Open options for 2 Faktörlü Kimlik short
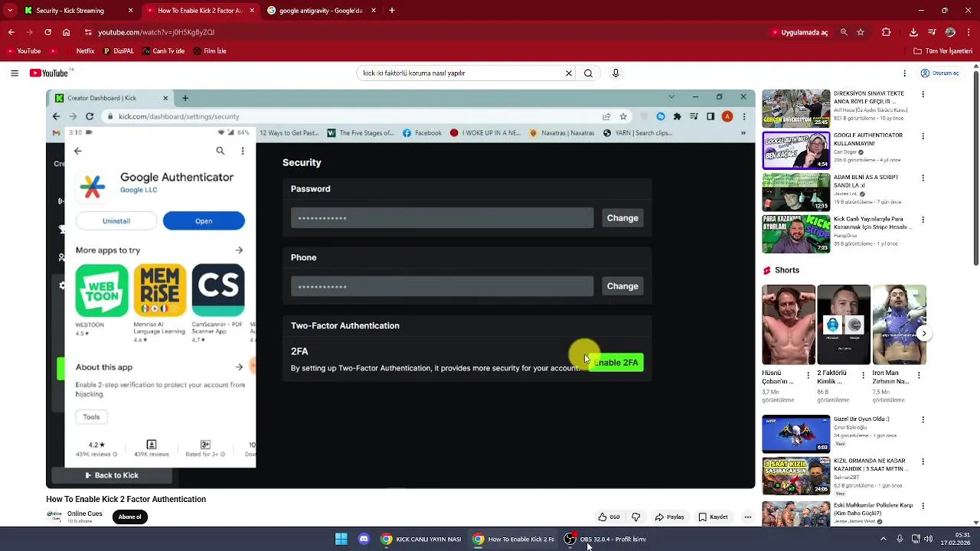The width and height of the screenshot is (980, 551). pyautogui.click(x=863, y=376)
